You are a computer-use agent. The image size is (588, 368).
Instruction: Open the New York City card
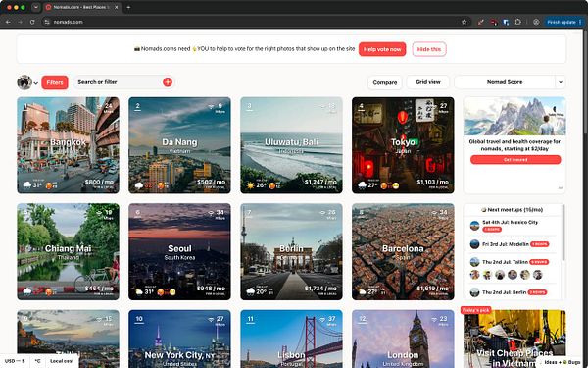179,339
